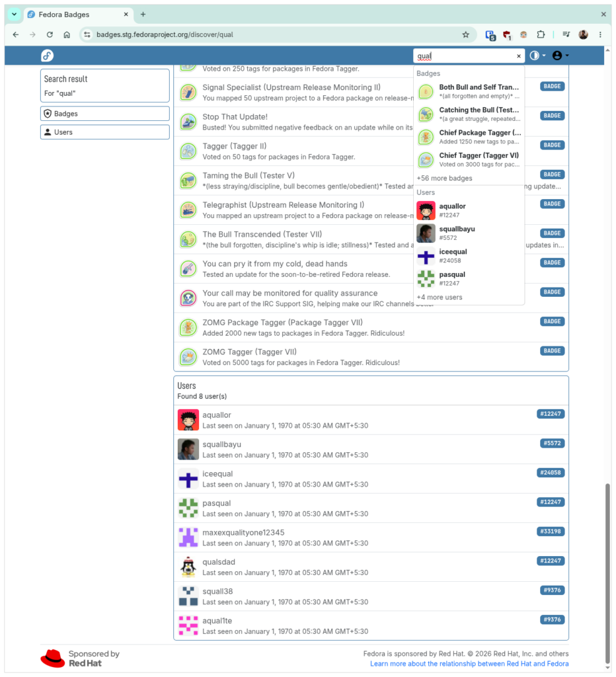Open 'Stop That Update!' badge title
Screen dimensions: 616x677
pos(235,116)
